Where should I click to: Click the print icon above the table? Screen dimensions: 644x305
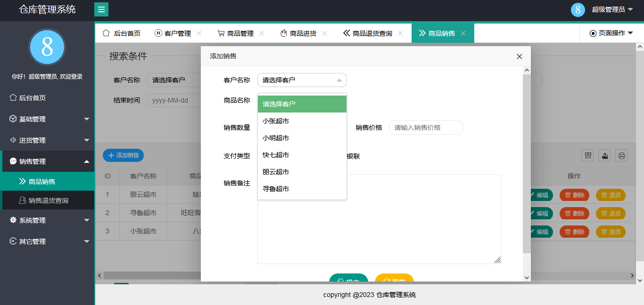click(621, 155)
